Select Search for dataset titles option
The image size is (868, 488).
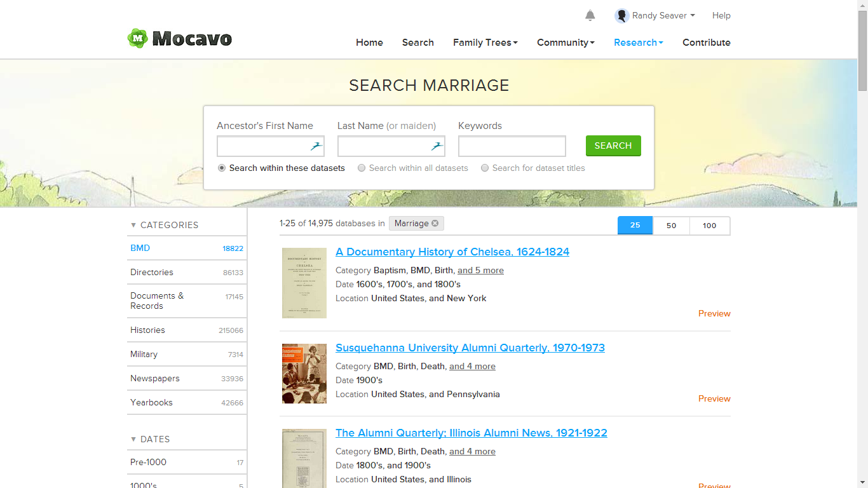point(485,168)
